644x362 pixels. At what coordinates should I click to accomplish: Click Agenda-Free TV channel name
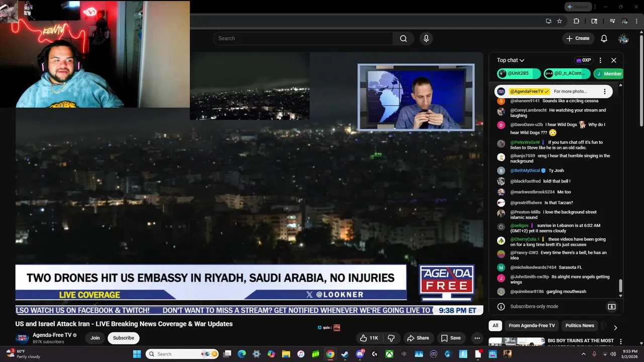point(52,335)
